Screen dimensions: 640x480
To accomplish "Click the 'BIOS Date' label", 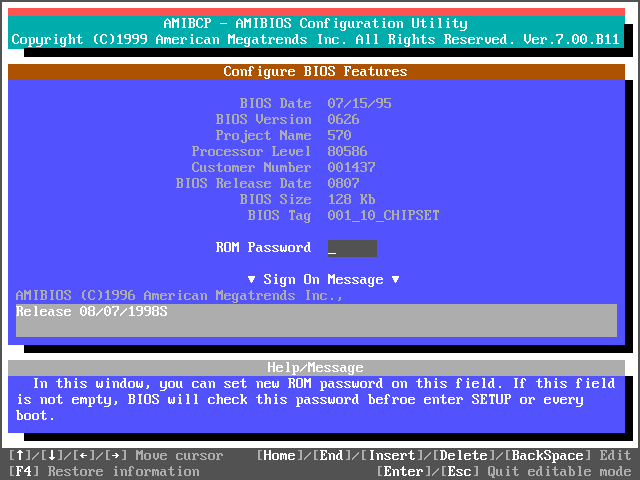I will pyautogui.click(x=276, y=104).
